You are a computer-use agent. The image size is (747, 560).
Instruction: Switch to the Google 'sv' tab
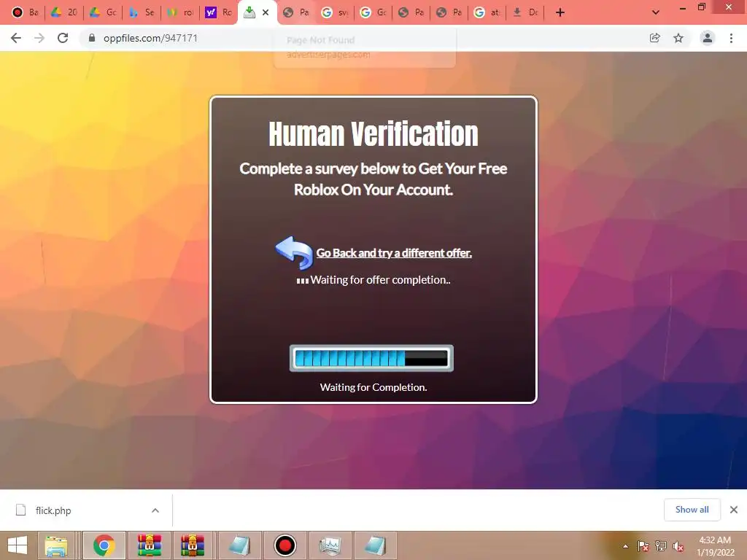tap(335, 12)
